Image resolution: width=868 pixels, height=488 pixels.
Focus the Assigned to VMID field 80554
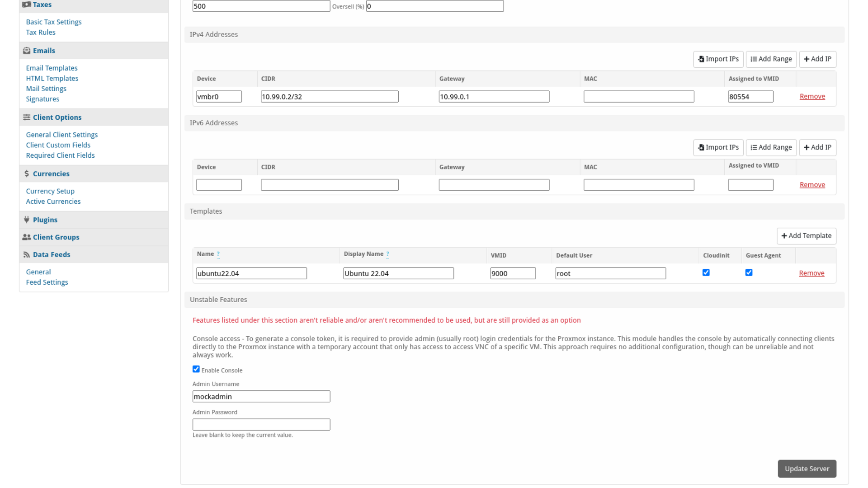click(x=751, y=97)
